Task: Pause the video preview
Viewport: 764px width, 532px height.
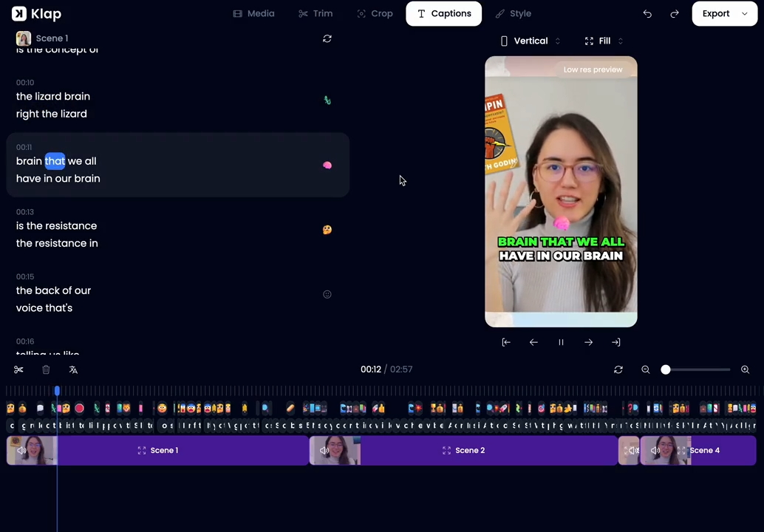Action: coord(561,342)
